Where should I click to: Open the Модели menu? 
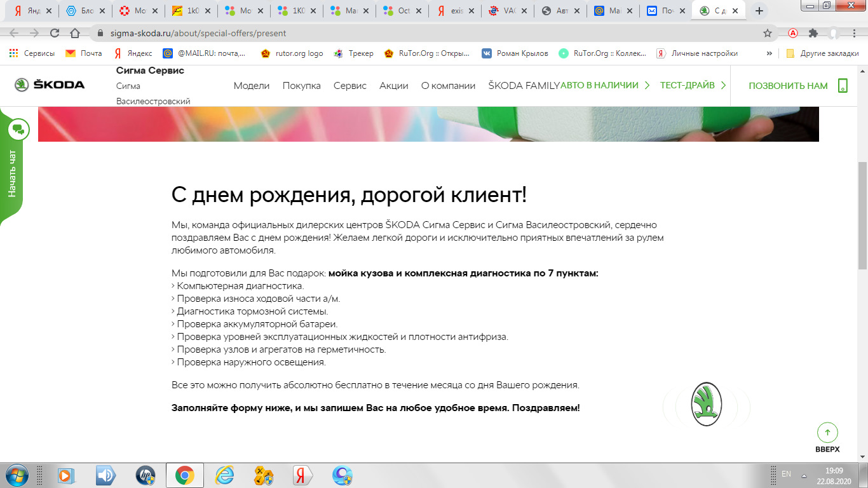[252, 86]
